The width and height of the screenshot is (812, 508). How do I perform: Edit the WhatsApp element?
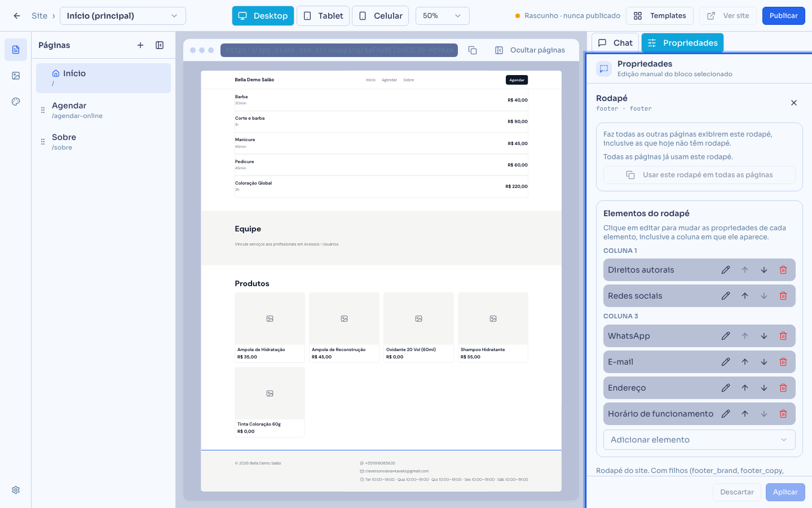[x=726, y=336]
